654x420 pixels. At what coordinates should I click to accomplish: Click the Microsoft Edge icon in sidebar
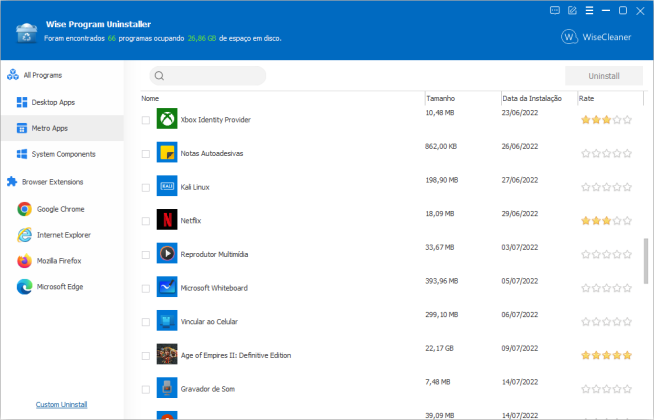pyautogui.click(x=24, y=287)
